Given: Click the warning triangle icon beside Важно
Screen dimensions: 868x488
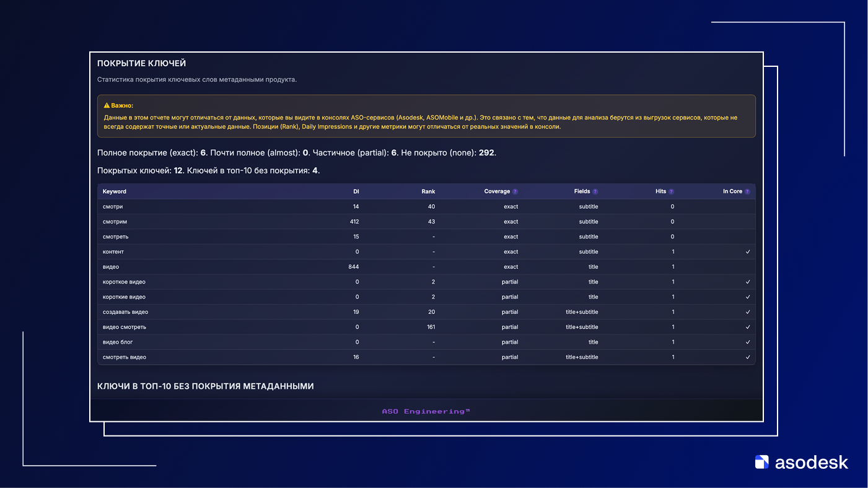Looking at the screenshot, I should click(107, 106).
